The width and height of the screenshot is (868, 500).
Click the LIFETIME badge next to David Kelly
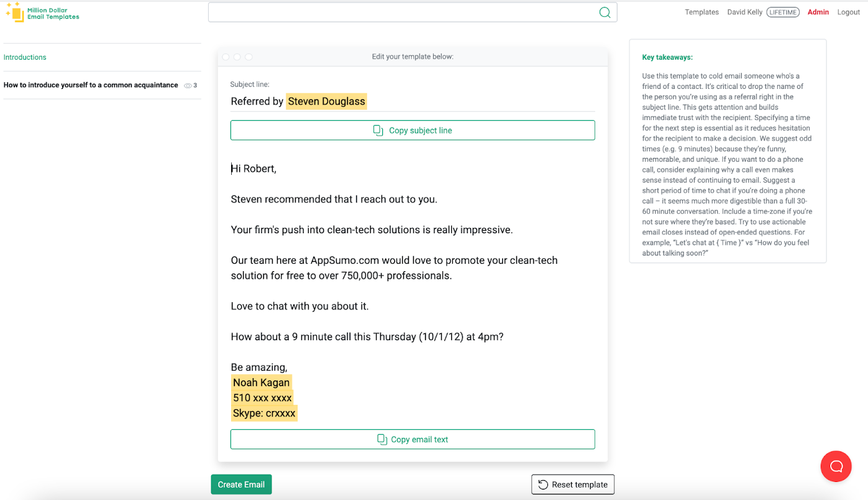[x=782, y=12]
